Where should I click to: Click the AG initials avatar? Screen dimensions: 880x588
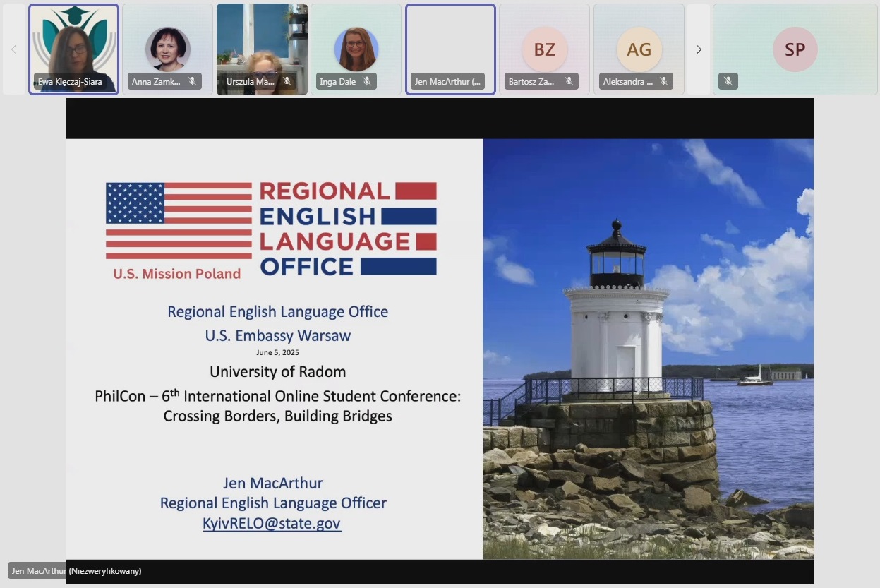tap(639, 49)
